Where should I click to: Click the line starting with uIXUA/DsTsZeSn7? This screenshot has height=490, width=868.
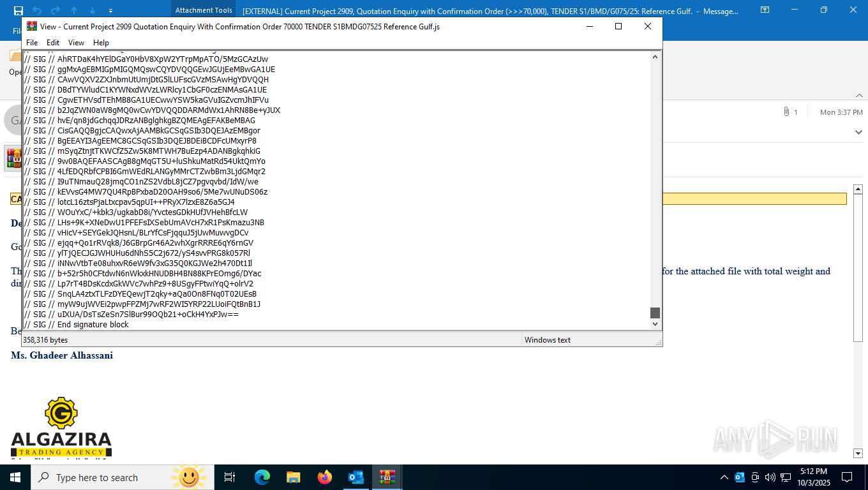[x=131, y=315]
